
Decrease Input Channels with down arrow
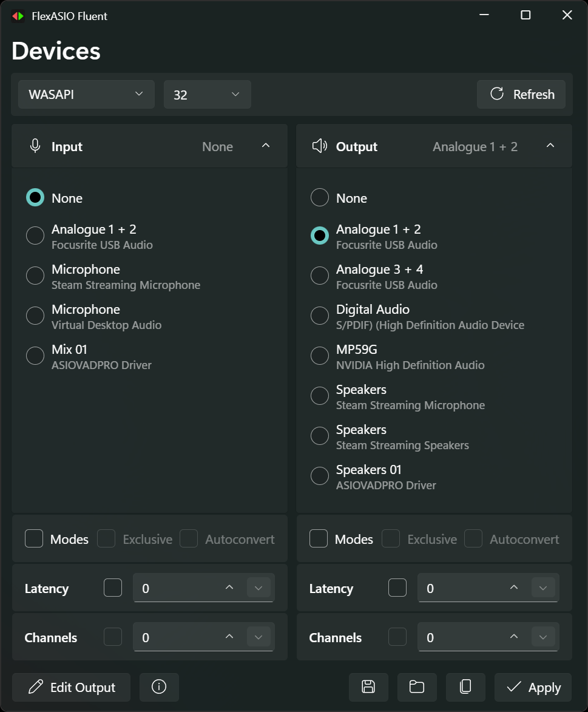tap(259, 637)
